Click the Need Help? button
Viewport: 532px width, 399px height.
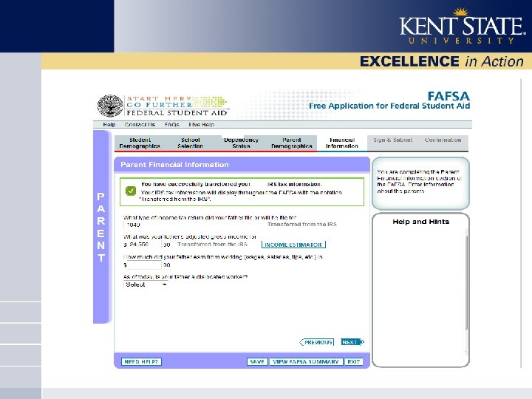(141, 361)
